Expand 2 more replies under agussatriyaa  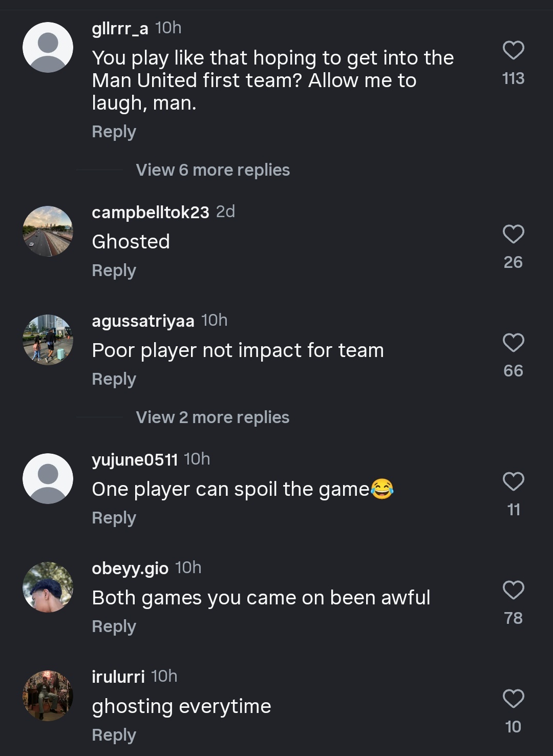tap(212, 417)
